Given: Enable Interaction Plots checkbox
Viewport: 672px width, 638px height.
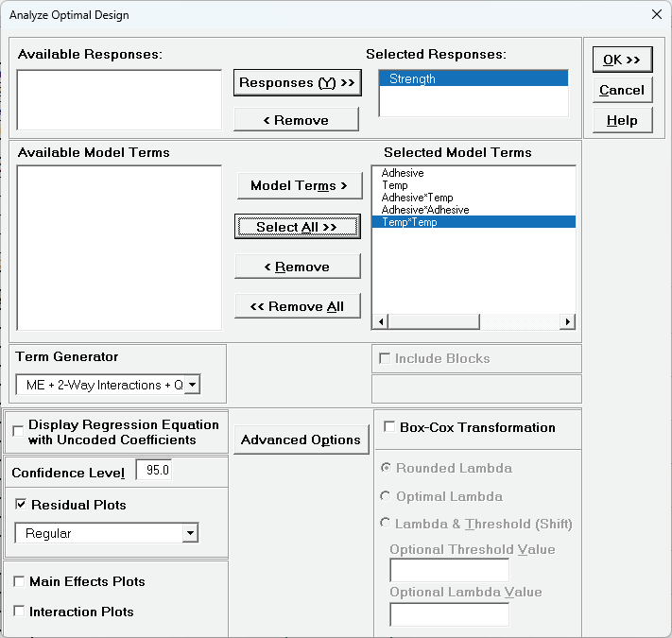Looking at the screenshot, I should (x=20, y=612).
